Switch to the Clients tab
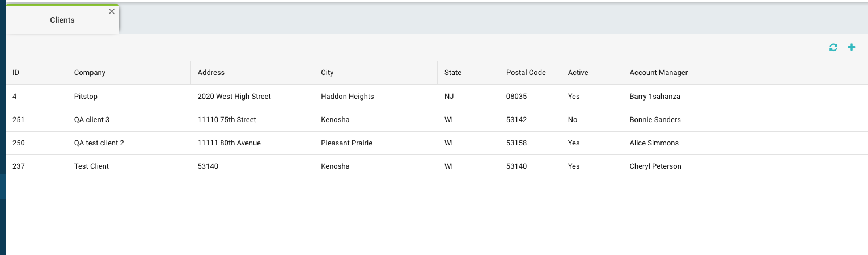Image resolution: width=868 pixels, height=255 pixels. pos(62,20)
